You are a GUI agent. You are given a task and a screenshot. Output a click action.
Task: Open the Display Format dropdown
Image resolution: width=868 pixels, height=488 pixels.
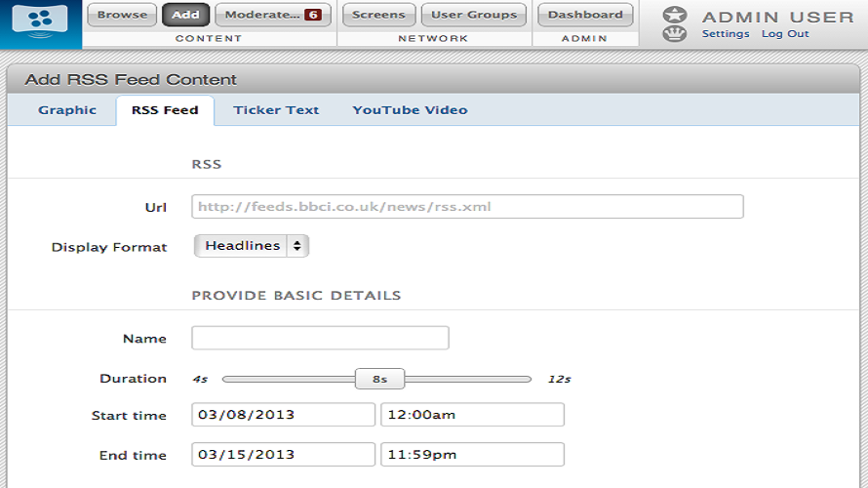(x=252, y=246)
